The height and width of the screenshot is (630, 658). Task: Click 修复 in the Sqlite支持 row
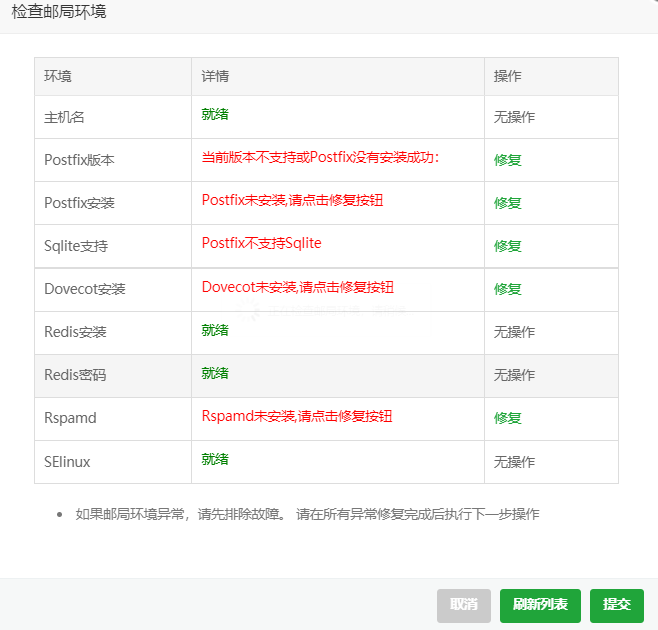[x=507, y=246]
